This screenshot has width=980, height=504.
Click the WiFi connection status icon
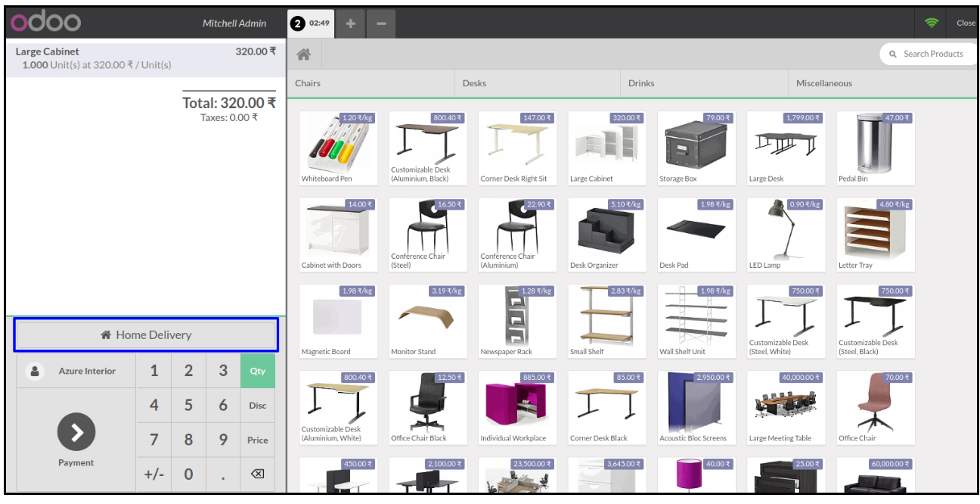tap(931, 23)
